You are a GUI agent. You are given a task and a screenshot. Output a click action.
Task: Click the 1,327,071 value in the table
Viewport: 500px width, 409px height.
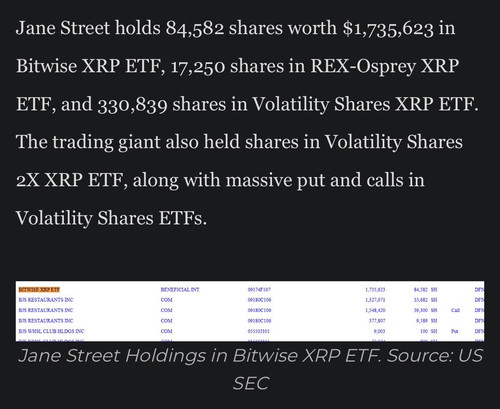(x=375, y=300)
